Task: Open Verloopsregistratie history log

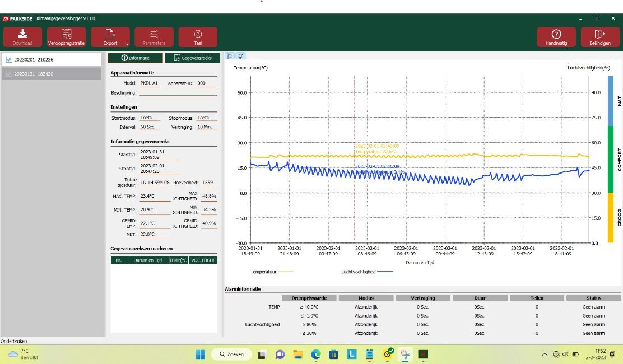Action: click(66, 37)
